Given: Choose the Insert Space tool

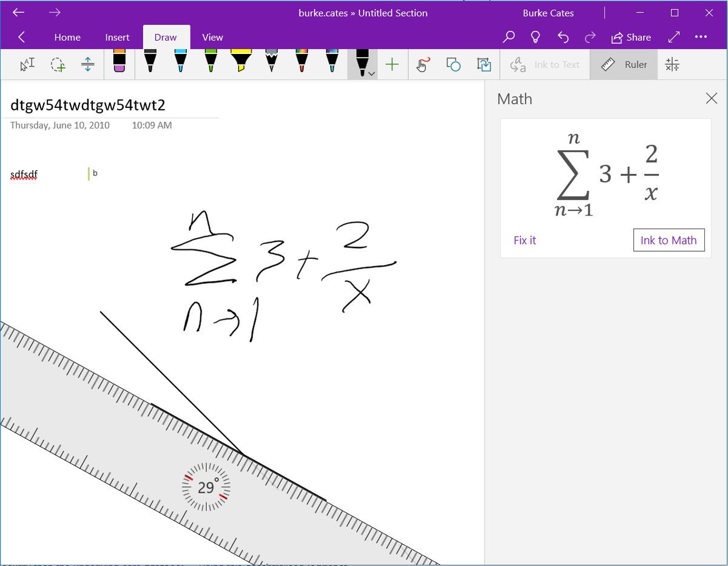Looking at the screenshot, I should tap(88, 64).
